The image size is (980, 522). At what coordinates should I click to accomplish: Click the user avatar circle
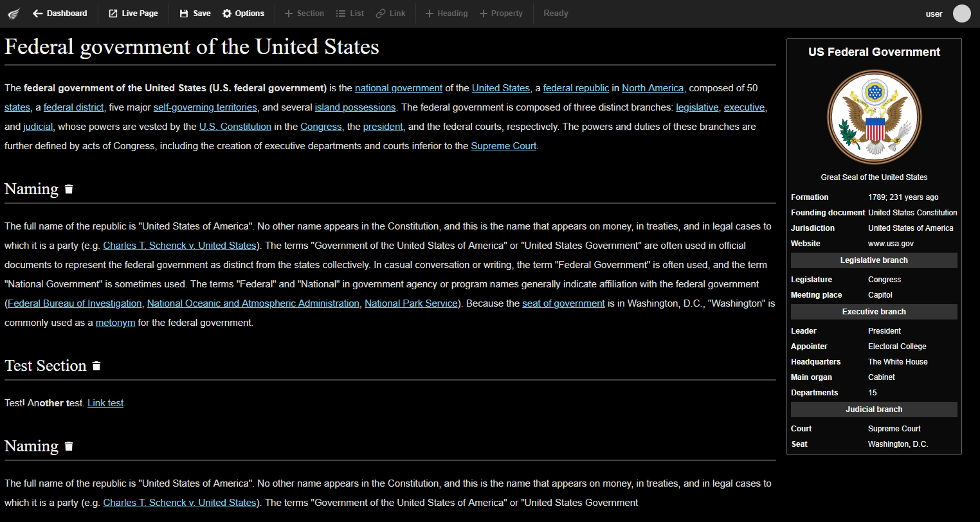pos(961,14)
